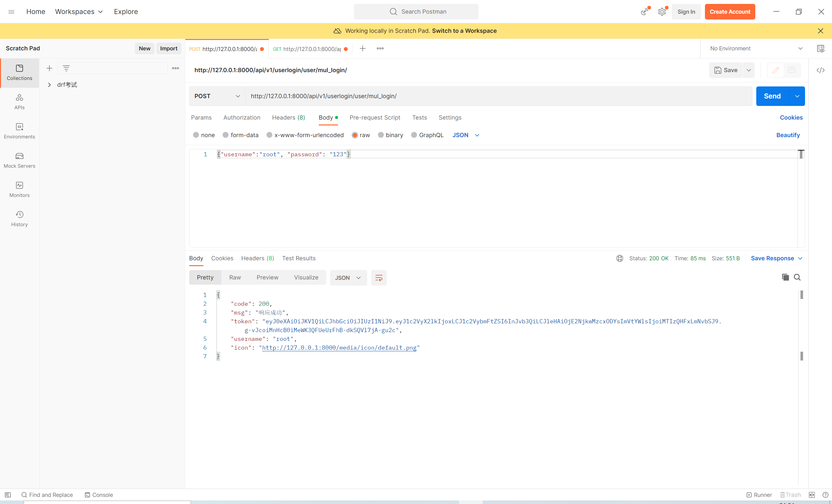This screenshot has width=832, height=504.
Task: Click the request URL input field
Action: [x=498, y=96]
